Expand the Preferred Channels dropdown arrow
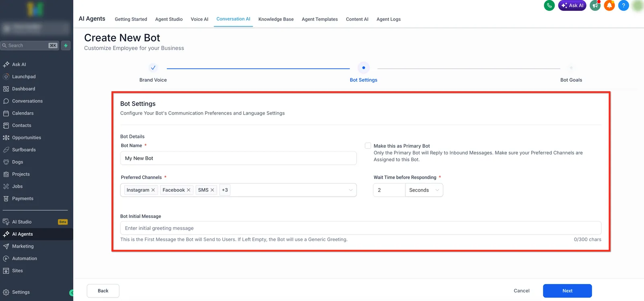Viewport: 644px width, 301px height. [351, 190]
